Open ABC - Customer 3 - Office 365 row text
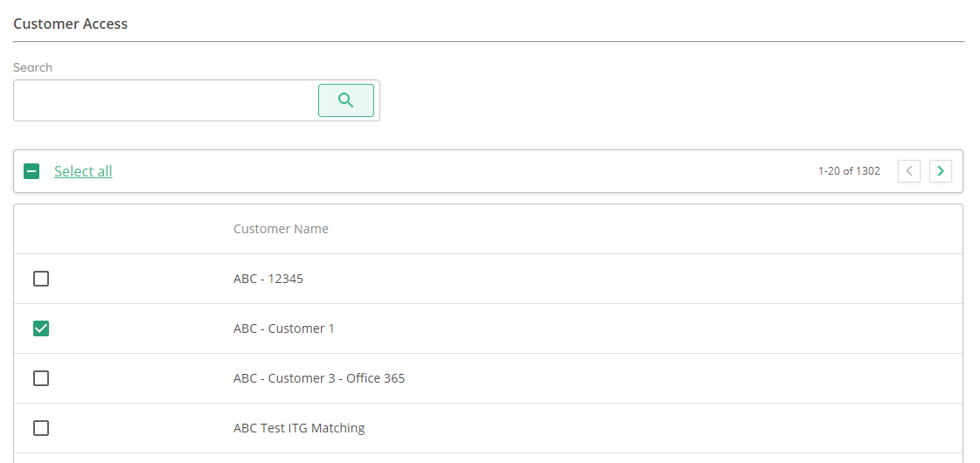 click(319, 378)
